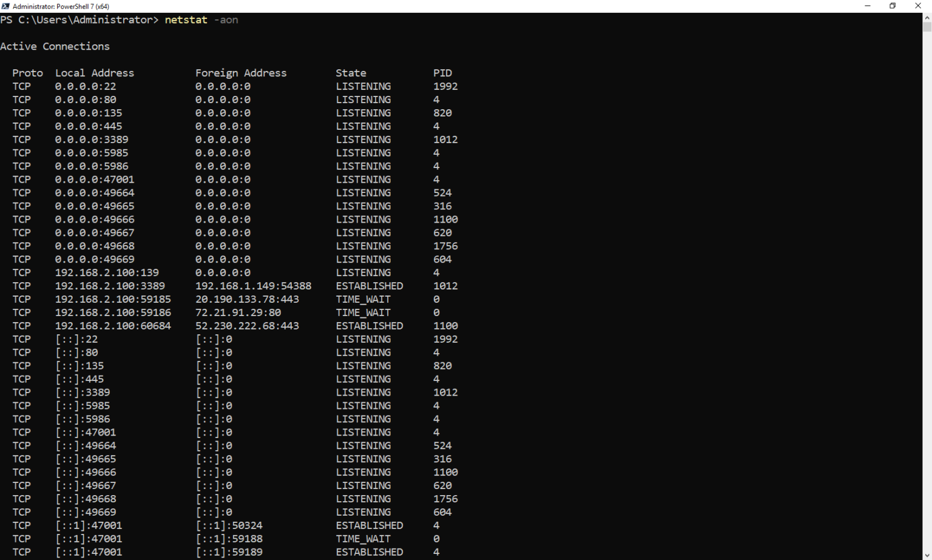Click the Foreign Address column header
Viewport: 932px width, 560px height.
tap(241, 72)
